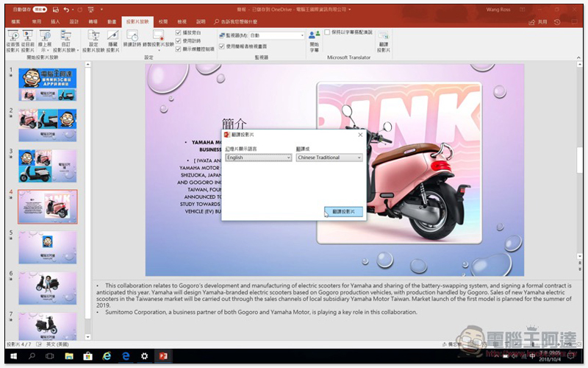The width and height of the screenshot is (588, 368).
Task: Switch to the Transitions (轉場) tab
Action: (x=93, y=22)
